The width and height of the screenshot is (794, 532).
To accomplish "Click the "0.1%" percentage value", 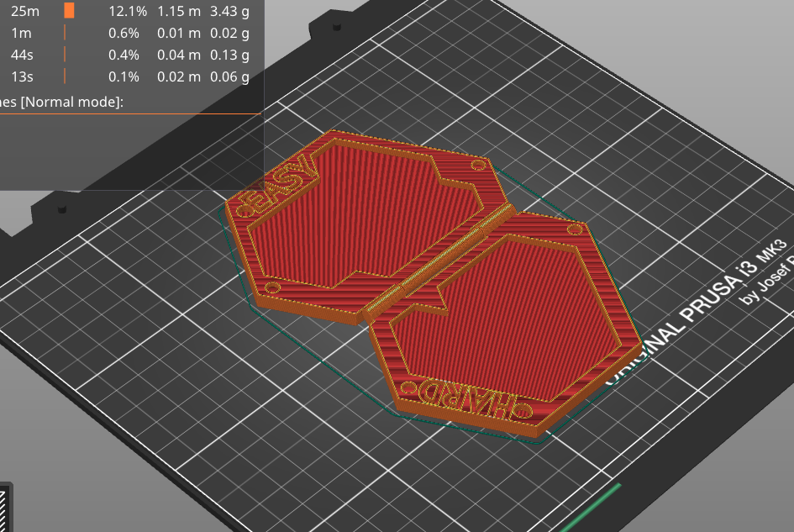I will coord(124,76).
